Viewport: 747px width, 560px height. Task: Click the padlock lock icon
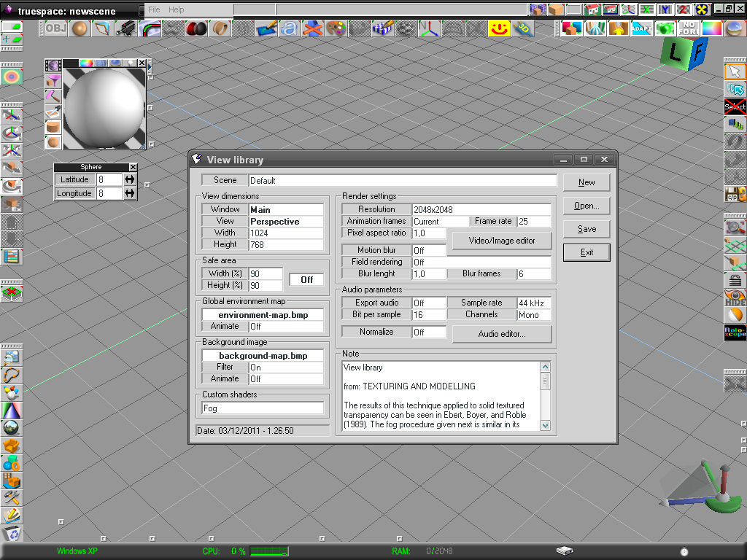(735, 280)
